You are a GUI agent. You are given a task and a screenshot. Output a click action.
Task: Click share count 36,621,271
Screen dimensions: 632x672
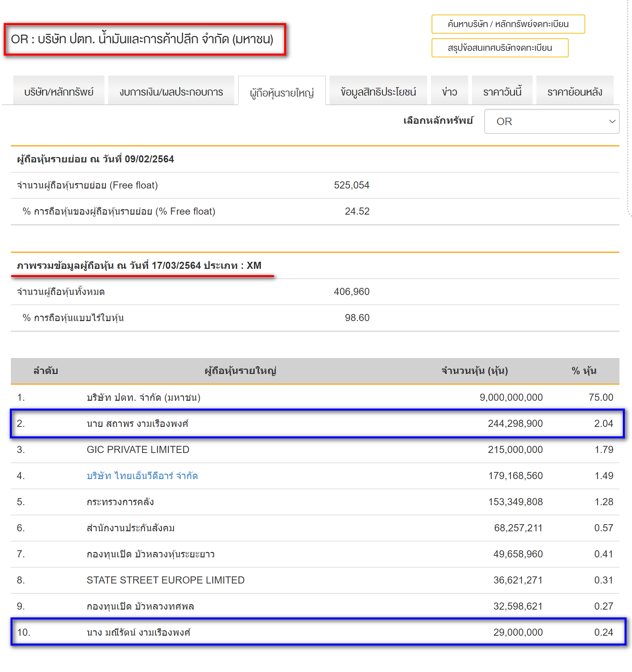[518, 580]
